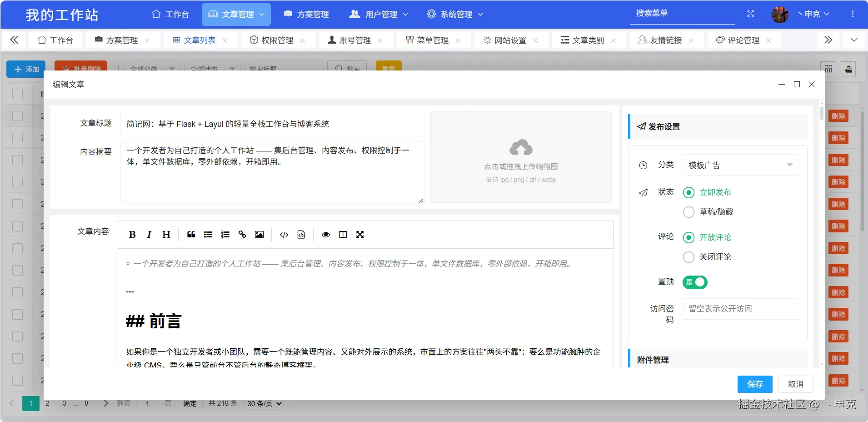Toggle side-by-side editor view
The width and height of the screenshot is (868, 422).
click(x=343, y=235)
